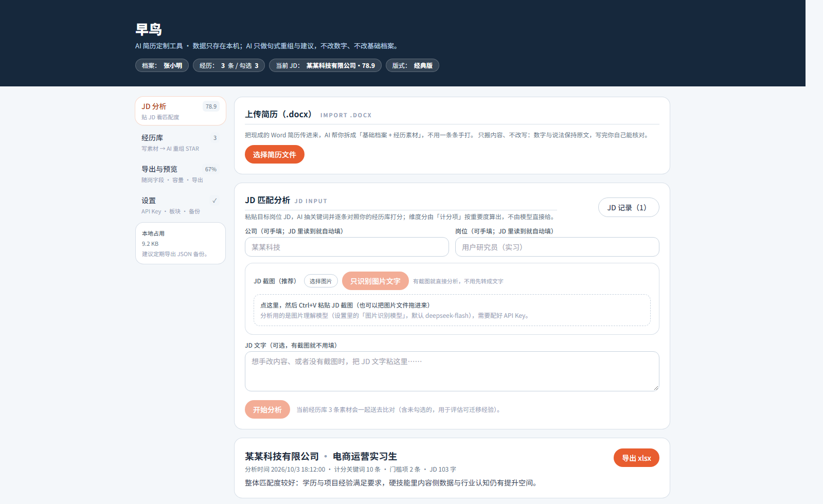Open the 导出与预览 sidebar tab
This screenshot has height=504, width=823.
point(181,174)
